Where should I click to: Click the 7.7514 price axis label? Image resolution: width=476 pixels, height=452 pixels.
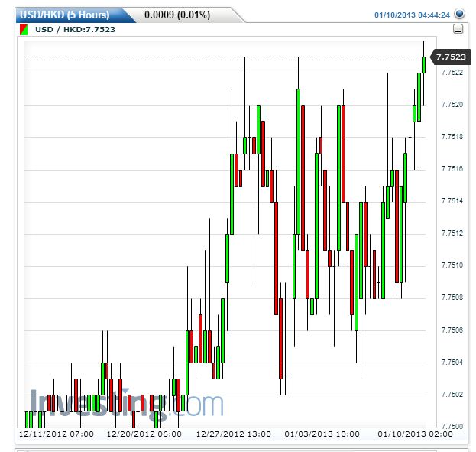452,201
